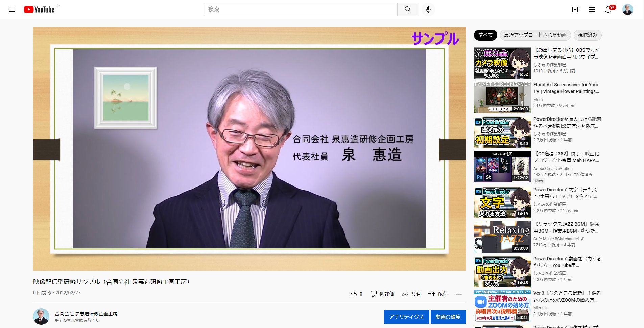Open the AdobeCreativeStation channel name
The width and height of the screenshot is (644, 328).
pyautogui.click(x=553, y=169)
